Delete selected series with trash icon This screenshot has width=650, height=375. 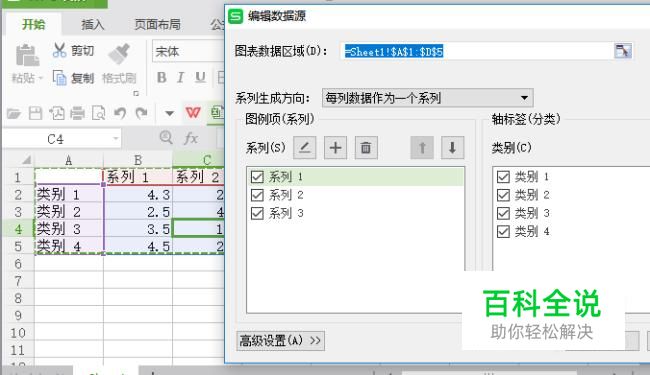coord(366,148)
